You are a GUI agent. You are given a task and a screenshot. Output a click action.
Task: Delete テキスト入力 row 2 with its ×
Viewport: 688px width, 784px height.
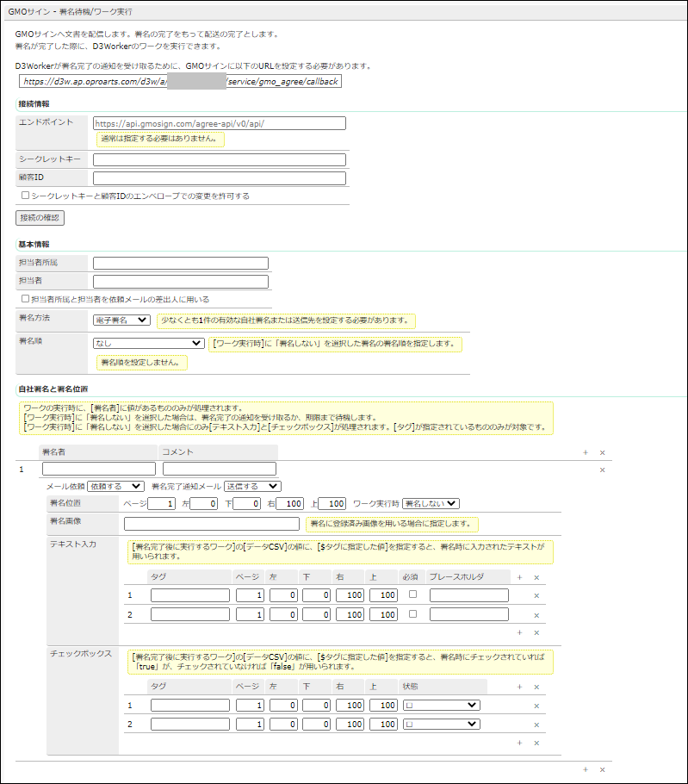tap(536, 615)
